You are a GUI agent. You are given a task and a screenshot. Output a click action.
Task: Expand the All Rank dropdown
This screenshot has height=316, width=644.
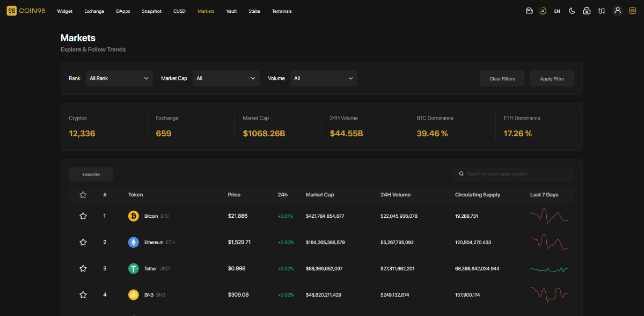[x=119, y=78]
